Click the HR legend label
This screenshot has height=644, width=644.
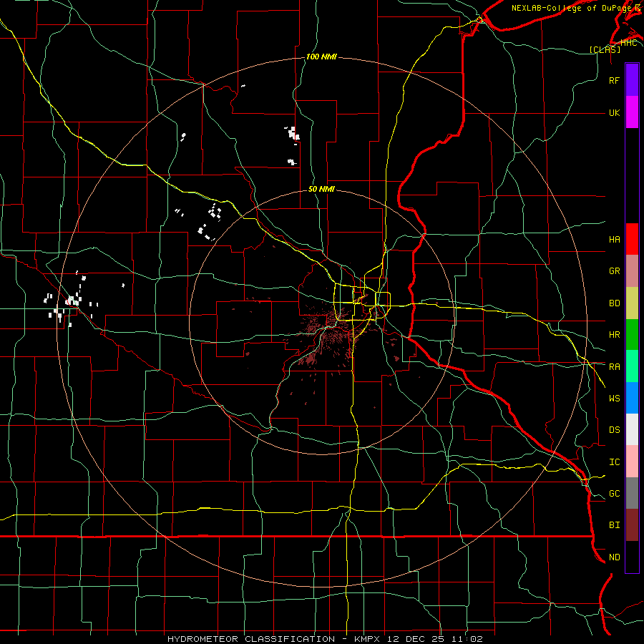[x=614, y=335]
